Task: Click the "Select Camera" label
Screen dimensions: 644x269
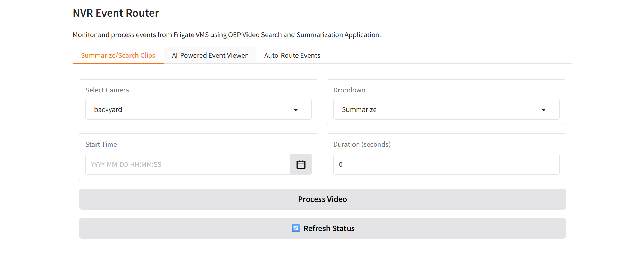Action: [x=107, y=90]
